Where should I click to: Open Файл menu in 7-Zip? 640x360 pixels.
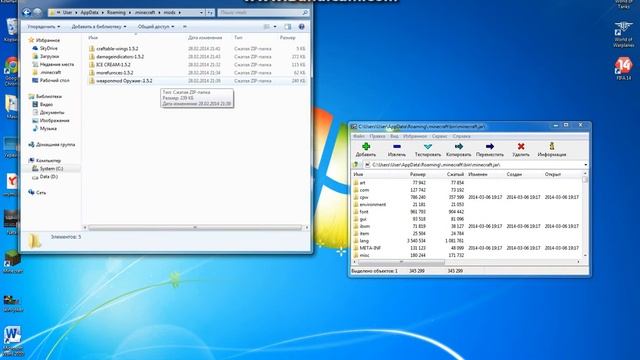[x=359, y=136]
